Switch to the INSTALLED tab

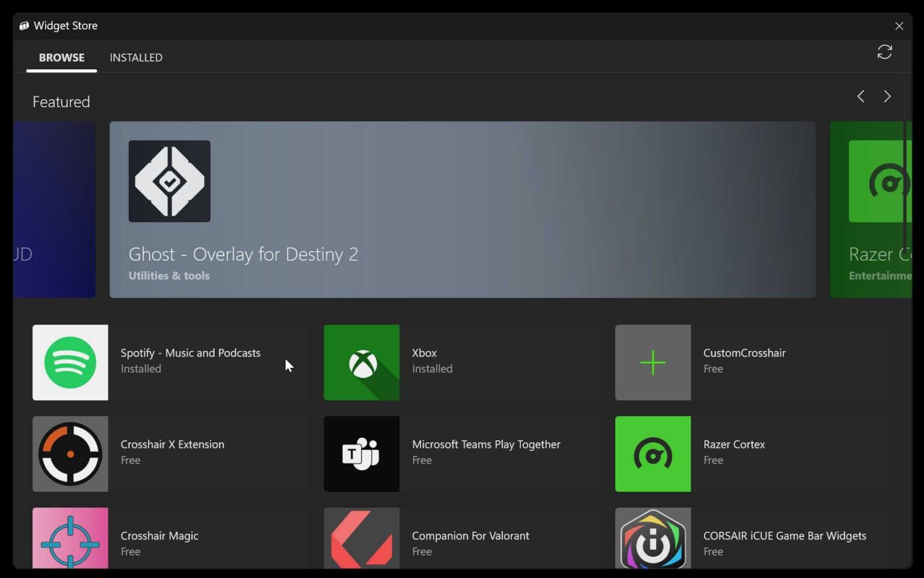136,58
